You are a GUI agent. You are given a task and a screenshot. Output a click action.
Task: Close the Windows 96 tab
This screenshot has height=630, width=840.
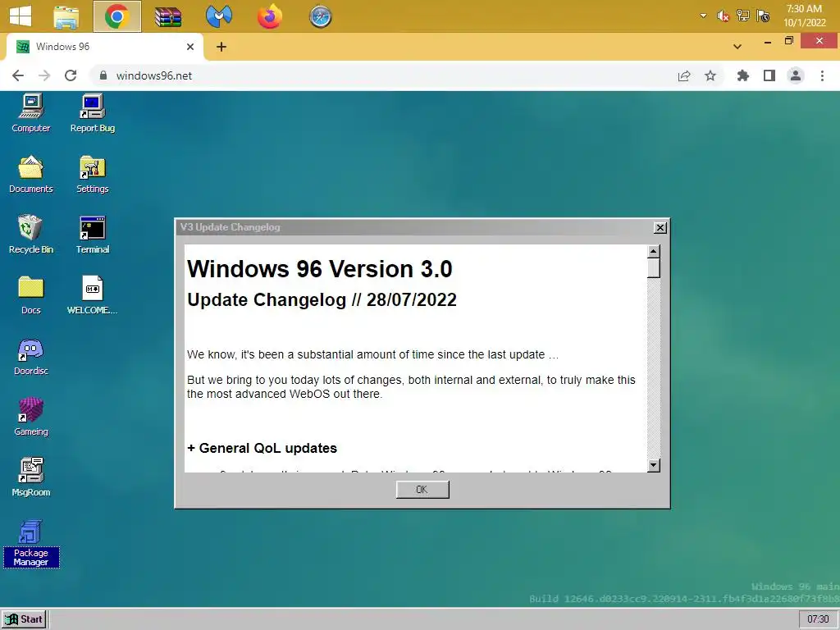[x=190, y=47]
